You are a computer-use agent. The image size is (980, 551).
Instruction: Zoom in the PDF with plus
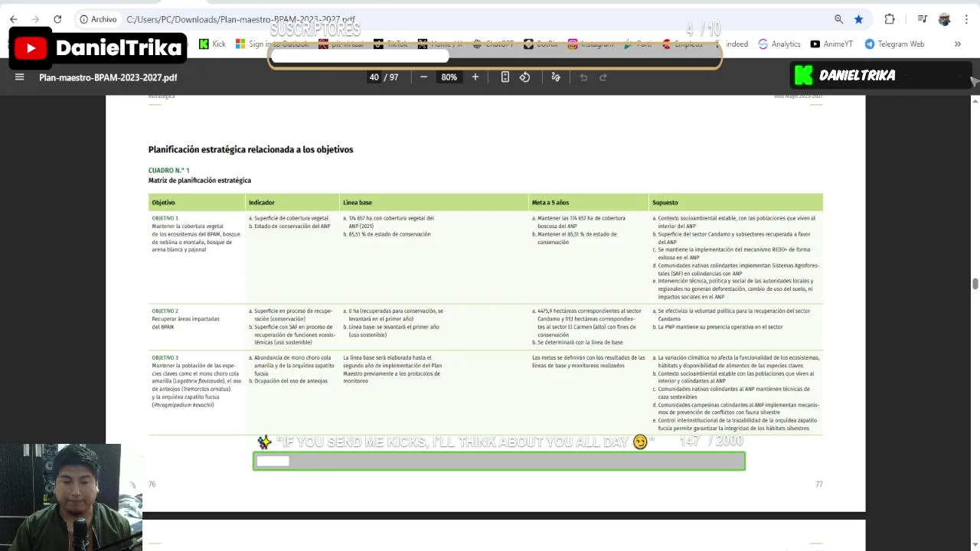(x=475, y=77)
